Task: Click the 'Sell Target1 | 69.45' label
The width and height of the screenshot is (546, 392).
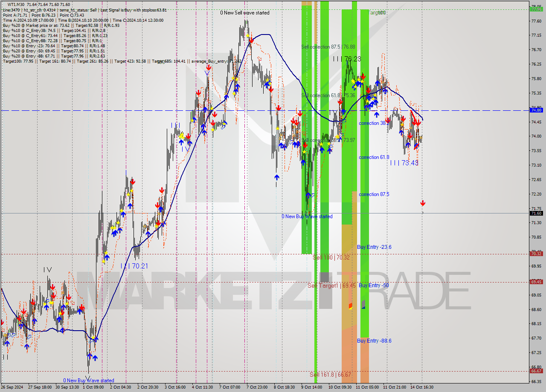Action: [331, 285]
